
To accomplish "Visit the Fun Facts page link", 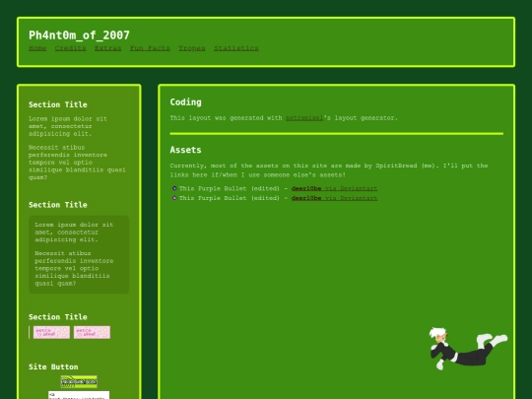I will point(150,48).
